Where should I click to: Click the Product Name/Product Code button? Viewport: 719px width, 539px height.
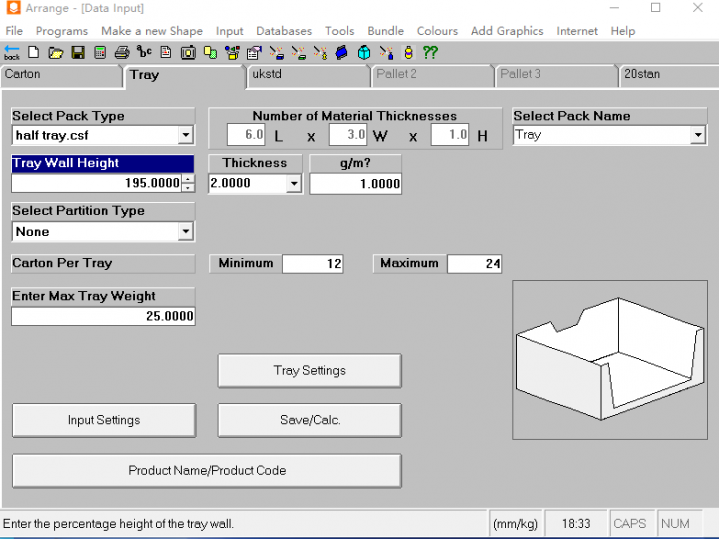206,470
